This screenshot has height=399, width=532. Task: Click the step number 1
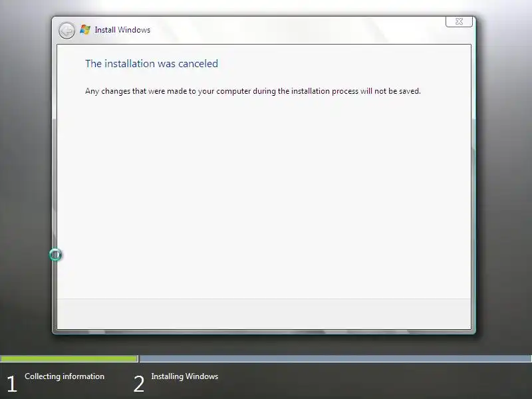point(12,384)
